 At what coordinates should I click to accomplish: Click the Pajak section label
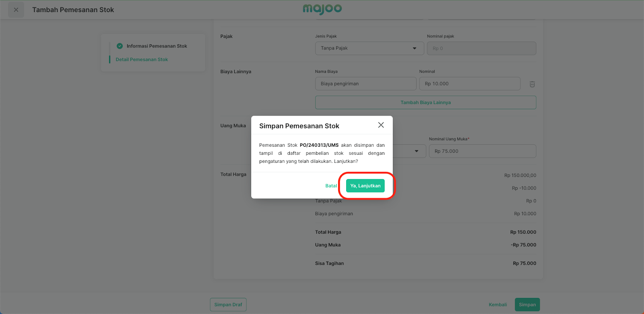point(227,36)
